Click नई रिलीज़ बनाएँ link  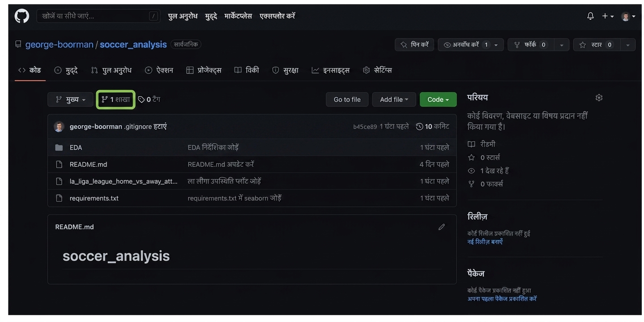coord(485,241)
